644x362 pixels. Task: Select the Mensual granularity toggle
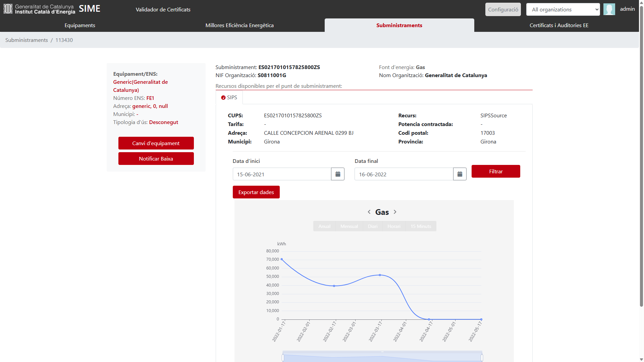[349, 226]
